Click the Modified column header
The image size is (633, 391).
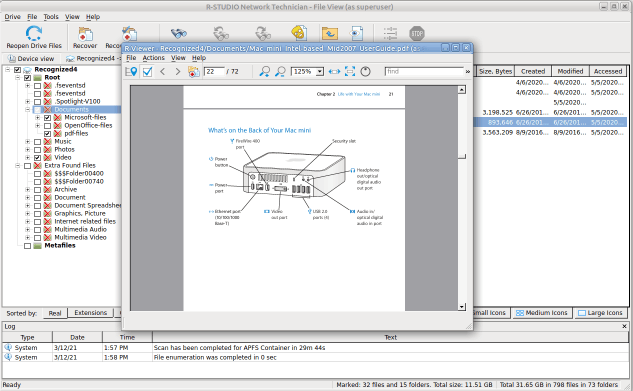pyautogui.click(x=570, y=71)
